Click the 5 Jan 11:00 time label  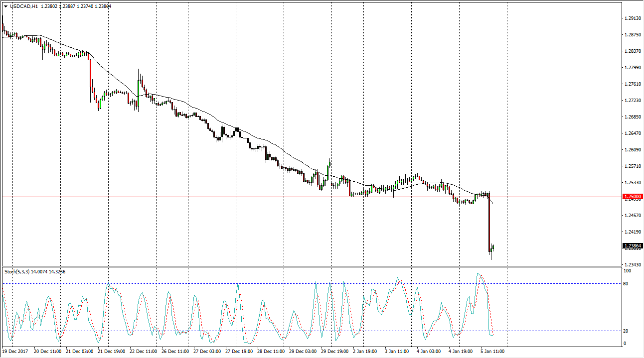tap(491, 351)
